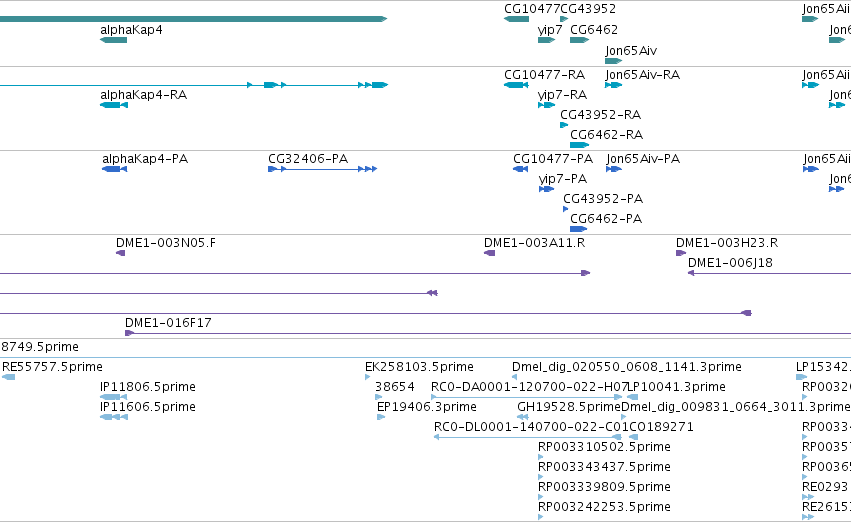Image resolution: width=851 pixels, height=522 pixels.
Task: Click the Jon65Aiv gene glyph
Action: click(614, 61)
